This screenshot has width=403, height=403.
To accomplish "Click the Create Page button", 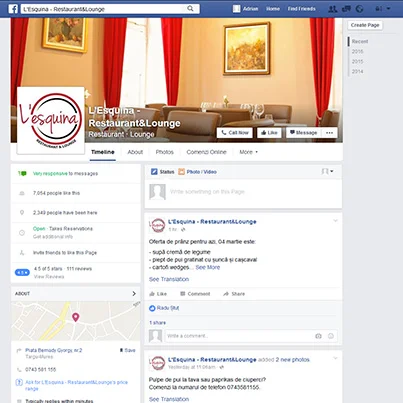I will pos(365,25).
